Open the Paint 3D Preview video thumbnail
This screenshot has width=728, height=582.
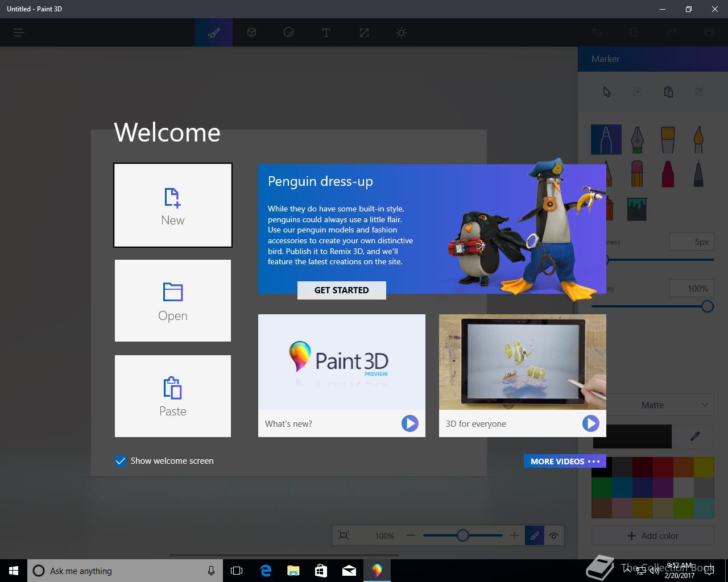[x=342, y=363]
